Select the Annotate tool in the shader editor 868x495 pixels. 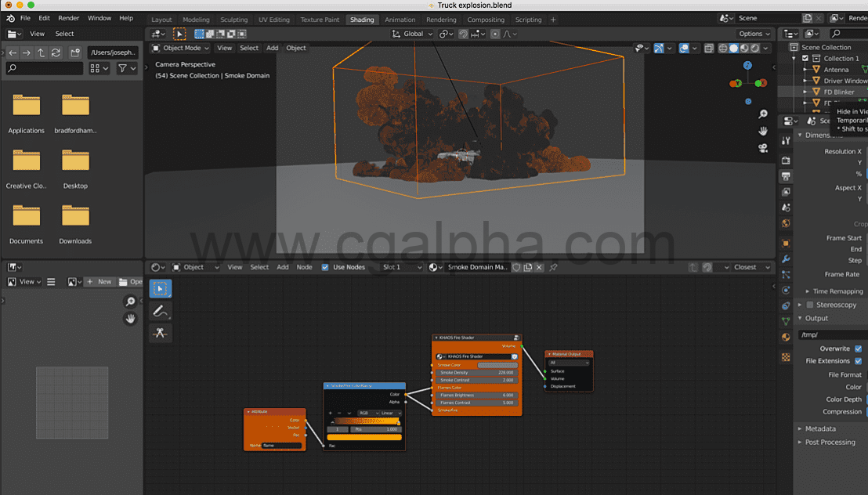coord(160,311)
